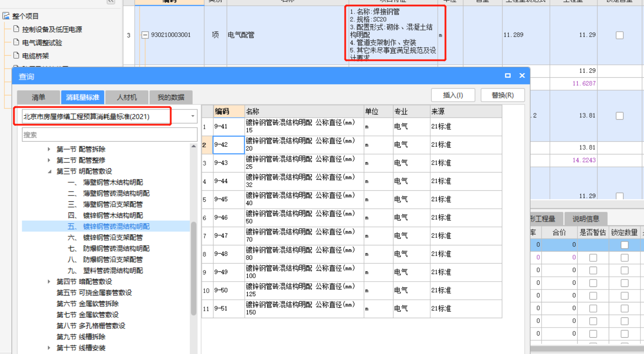Image resolution: width=644 pixels, height=354 pixels.
Task: Select 第八节 多孔格栅管敷设 tree item
Action: click(91, 326)
